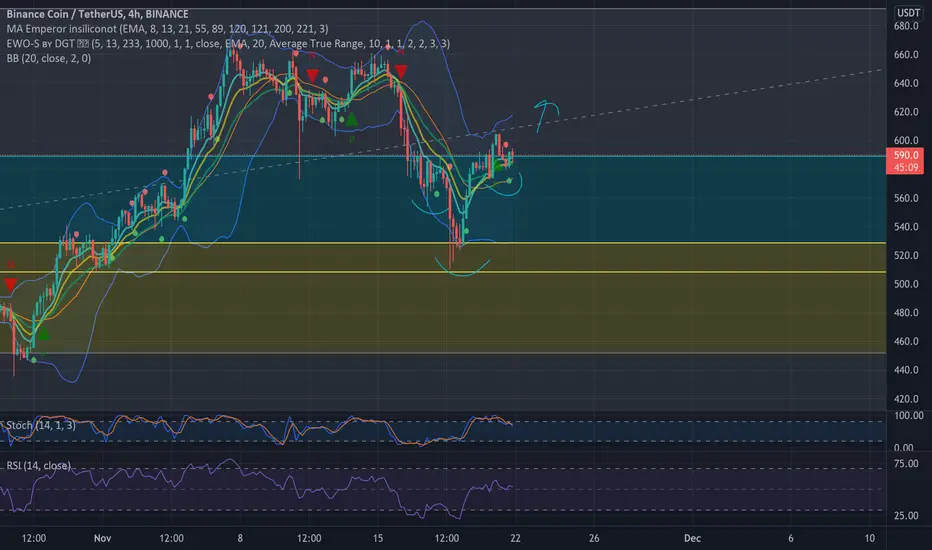
Task: Click the 25.00 RSI scale label
Action: click(x=906, y=516)
